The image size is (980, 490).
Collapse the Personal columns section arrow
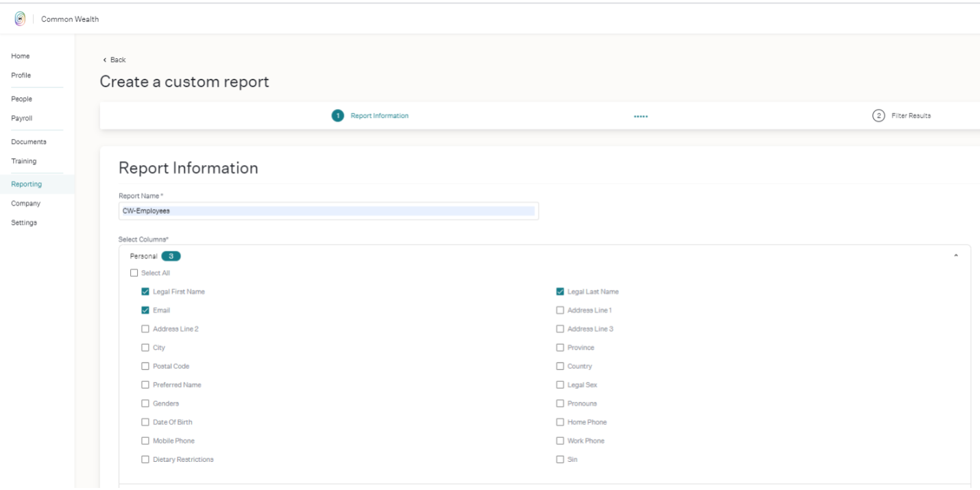click(956, 256)
